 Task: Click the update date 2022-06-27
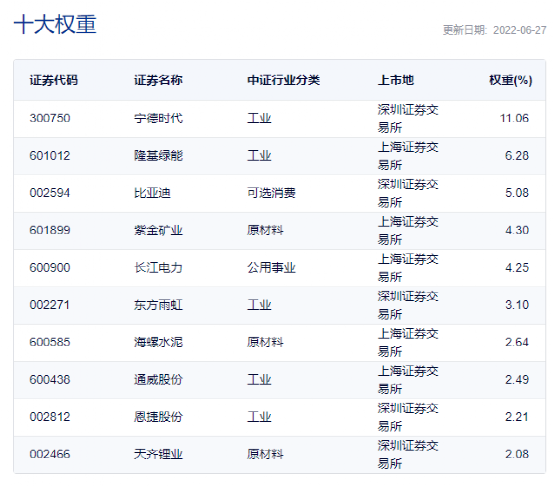point(520,30)
